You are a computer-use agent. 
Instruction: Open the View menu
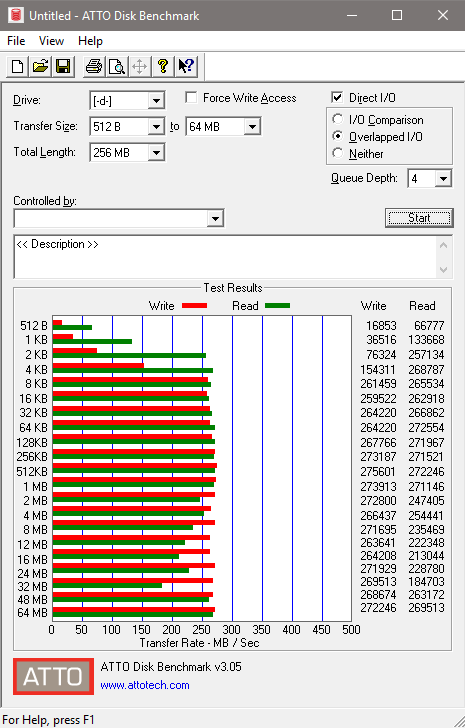[51, 41]
